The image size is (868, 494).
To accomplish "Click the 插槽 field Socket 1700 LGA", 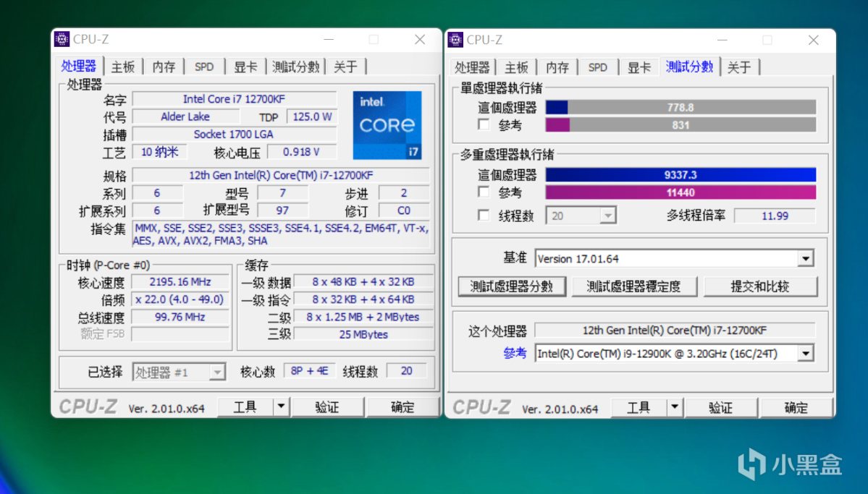I will tap(234, 135).
